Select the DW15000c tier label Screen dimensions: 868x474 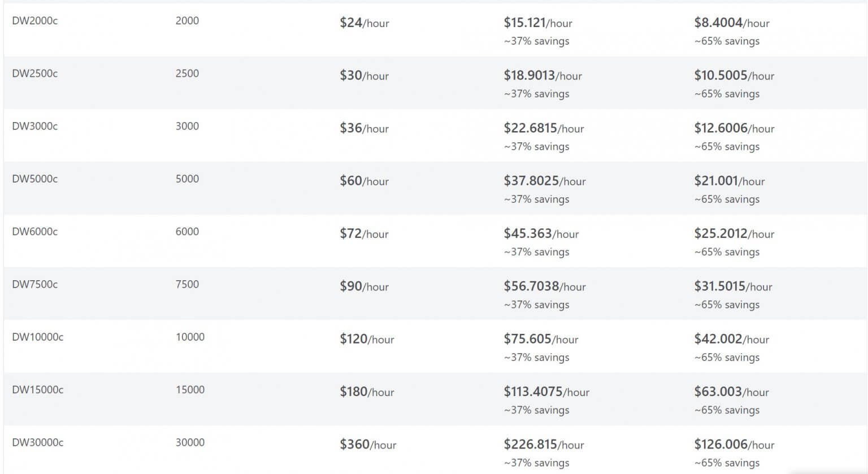[37, 390]
